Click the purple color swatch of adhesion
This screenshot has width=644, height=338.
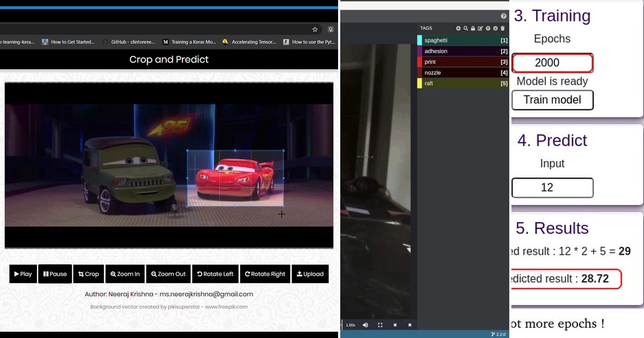420,51
